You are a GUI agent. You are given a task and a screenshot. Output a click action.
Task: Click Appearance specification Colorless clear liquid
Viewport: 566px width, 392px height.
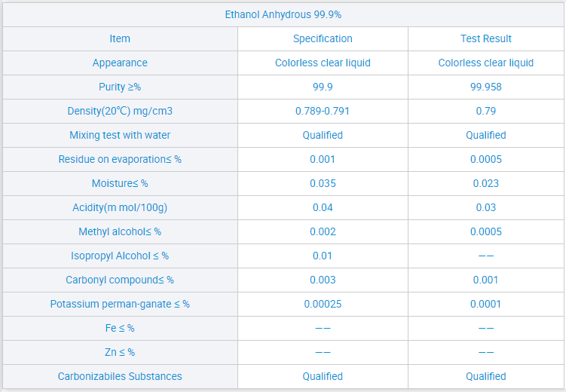point(323,63)
